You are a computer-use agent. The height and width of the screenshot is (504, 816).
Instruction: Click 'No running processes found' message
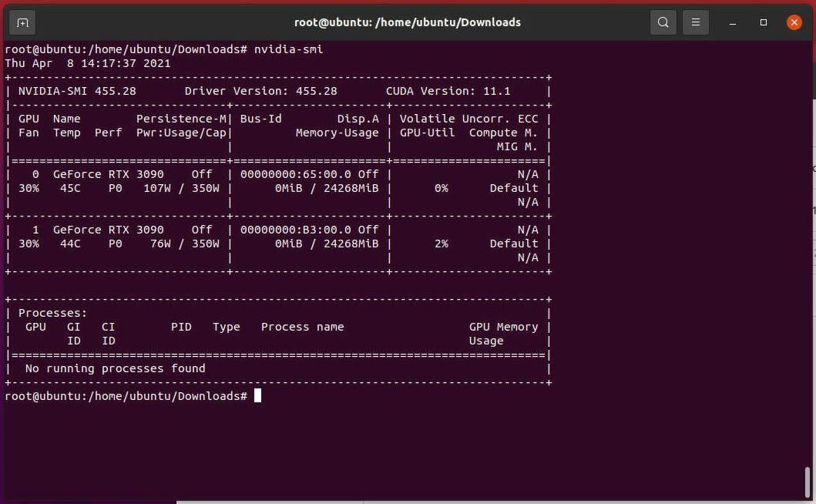pyautogui.click(x=115, y=368)
